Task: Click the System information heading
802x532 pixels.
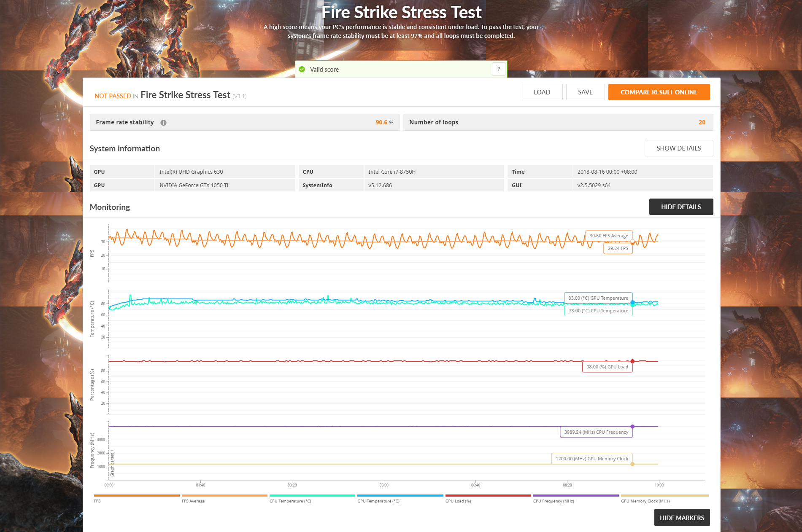Action: coord(124,148)
